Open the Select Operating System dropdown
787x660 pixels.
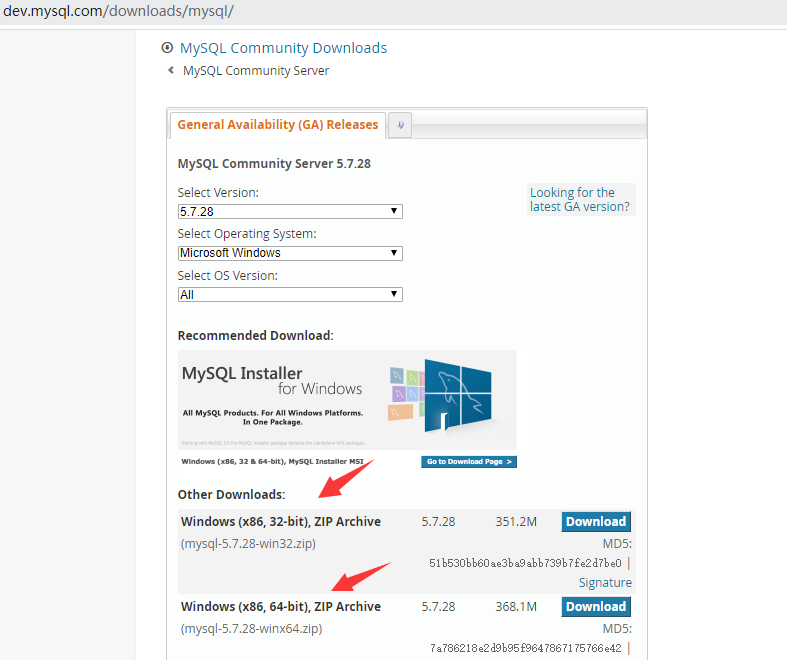click(x=290, y=253)
